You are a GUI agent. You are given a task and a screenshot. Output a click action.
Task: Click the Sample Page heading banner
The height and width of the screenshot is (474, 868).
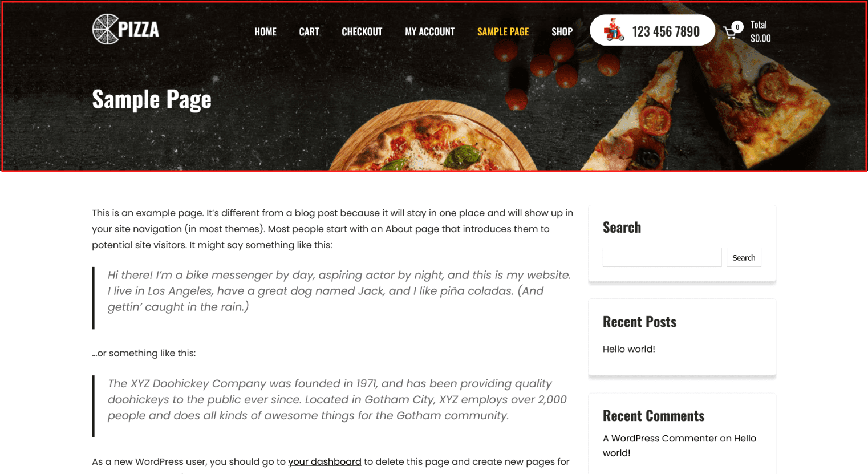[152, 99]
